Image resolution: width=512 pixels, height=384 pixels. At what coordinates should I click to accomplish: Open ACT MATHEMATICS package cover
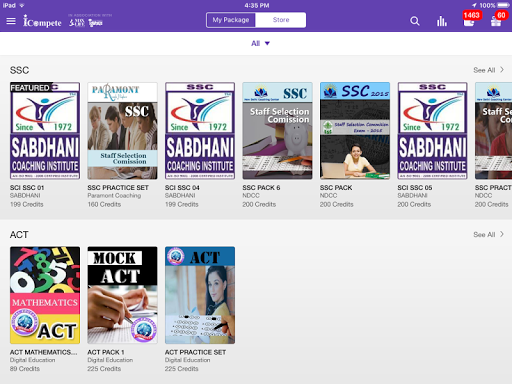tap(45, 295)
